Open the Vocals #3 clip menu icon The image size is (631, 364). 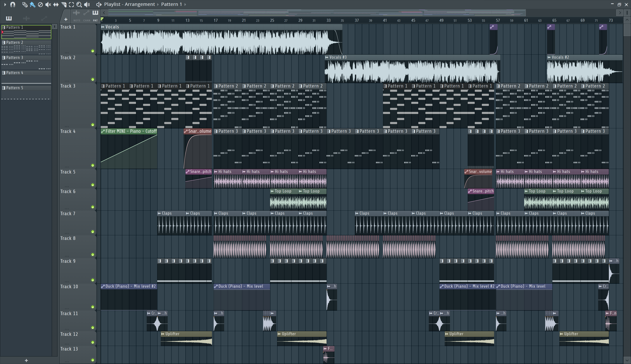327,57
